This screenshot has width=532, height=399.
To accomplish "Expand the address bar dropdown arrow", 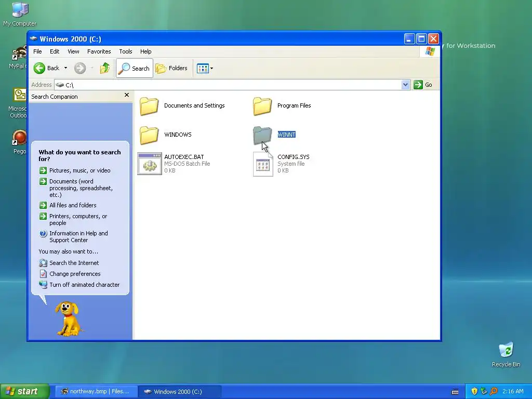I will click(405, 85).
